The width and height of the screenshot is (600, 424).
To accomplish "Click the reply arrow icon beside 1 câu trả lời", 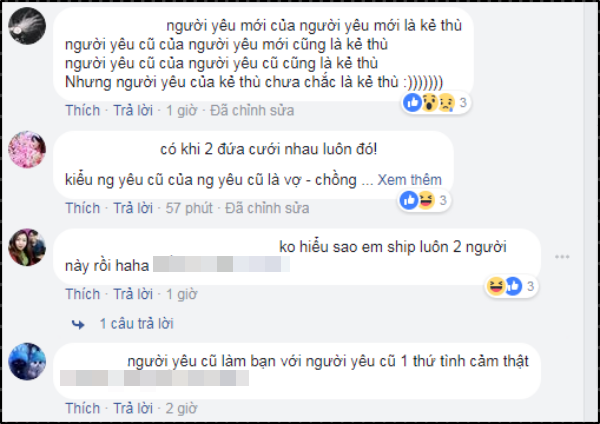I will click(x=78, y=325).
